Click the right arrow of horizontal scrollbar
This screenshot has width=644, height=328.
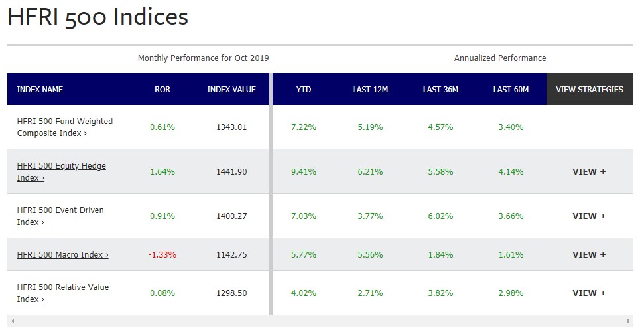point(629,321)
